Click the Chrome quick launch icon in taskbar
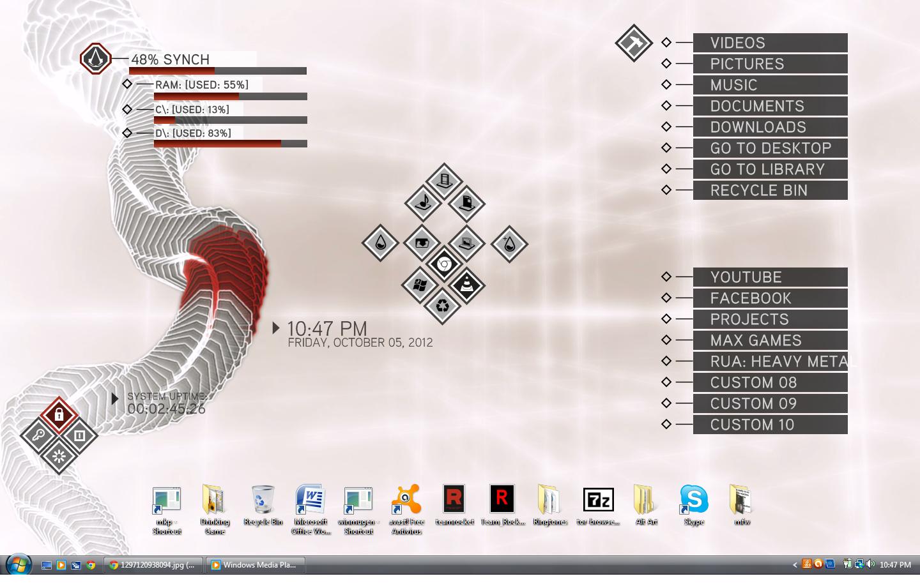Image resolution: width=920 pixels, height=588 pixels. (x=91, y=565)
